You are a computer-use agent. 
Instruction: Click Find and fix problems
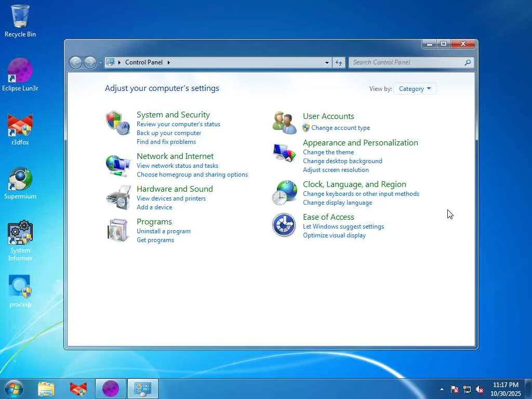coord(166,142)
